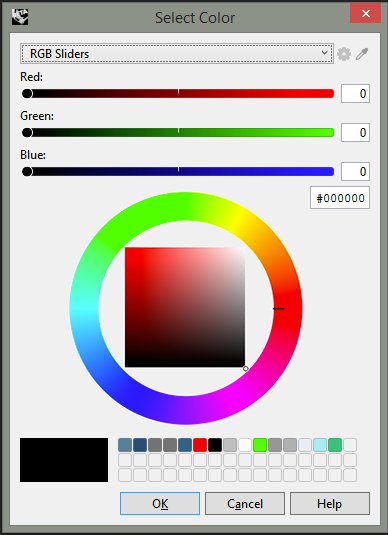Choose the bright green custom color swatch
The image size is (388, 535).
pos(260,445)
